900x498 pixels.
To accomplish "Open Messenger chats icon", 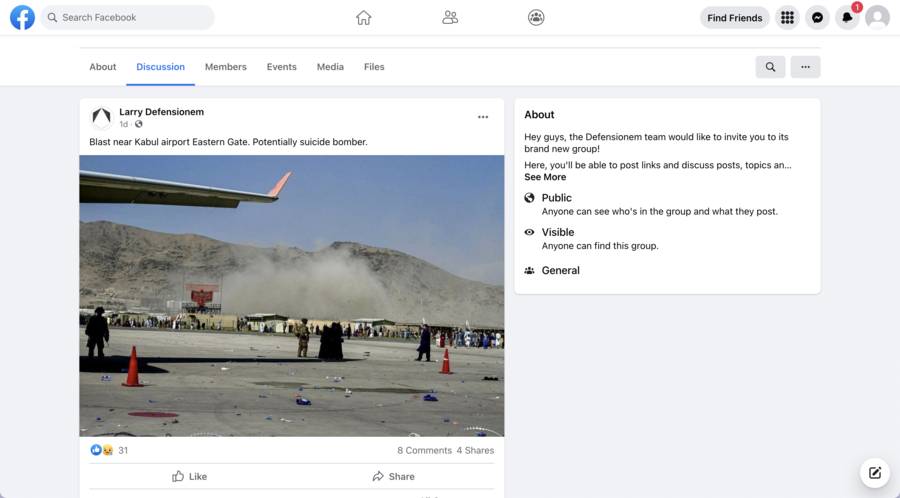I will pyautogui.click(x=818, y=18).
